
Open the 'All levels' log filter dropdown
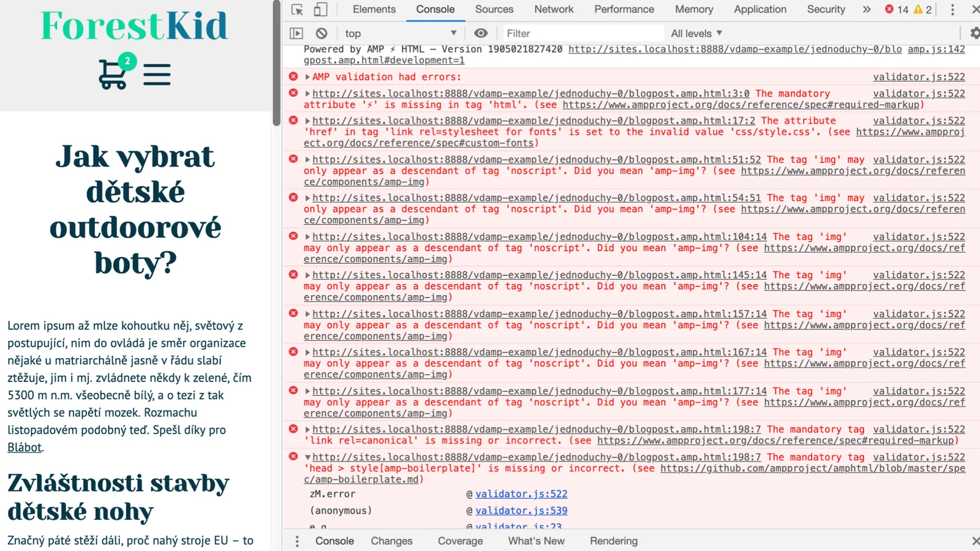696,34
